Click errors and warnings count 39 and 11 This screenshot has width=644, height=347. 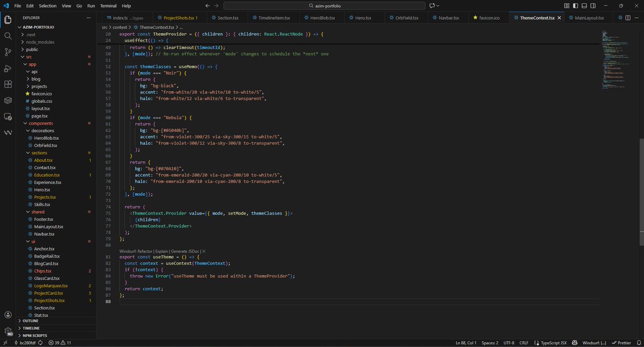point(60,343)
